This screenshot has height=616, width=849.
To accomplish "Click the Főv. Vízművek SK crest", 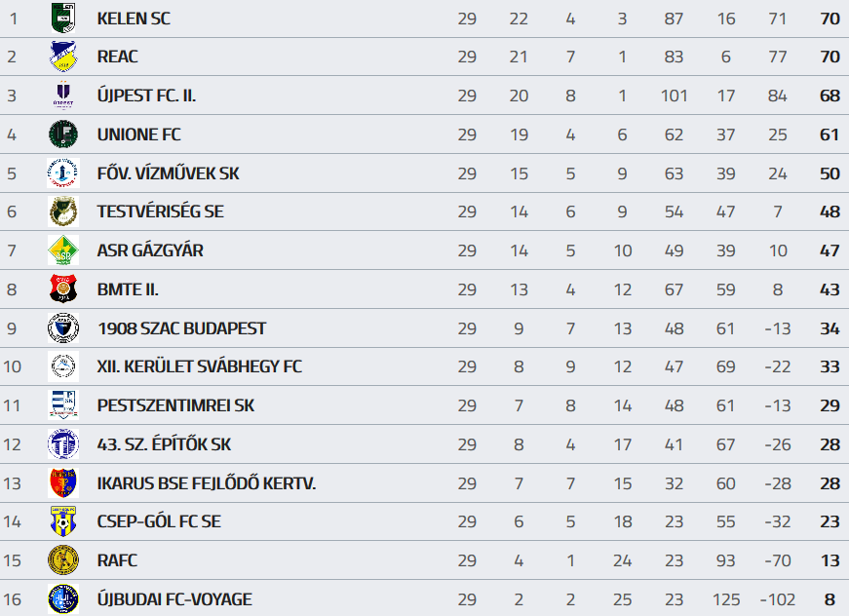I will tap(63, 173).
